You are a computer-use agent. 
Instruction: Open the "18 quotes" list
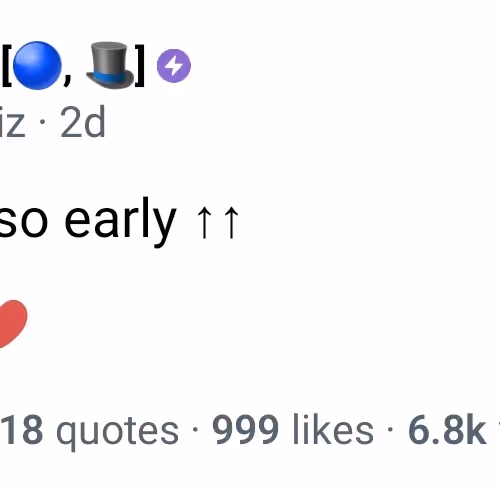[89, 430]
